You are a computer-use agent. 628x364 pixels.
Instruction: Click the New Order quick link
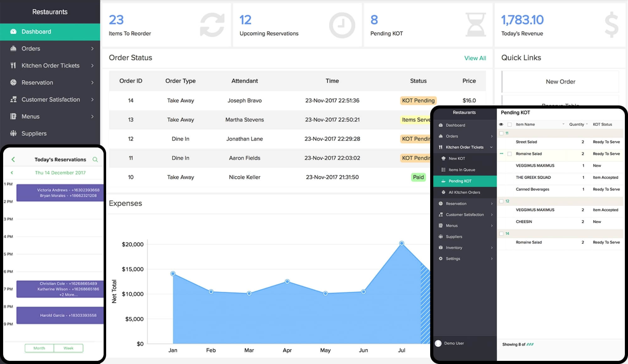(x=560, y=82)
